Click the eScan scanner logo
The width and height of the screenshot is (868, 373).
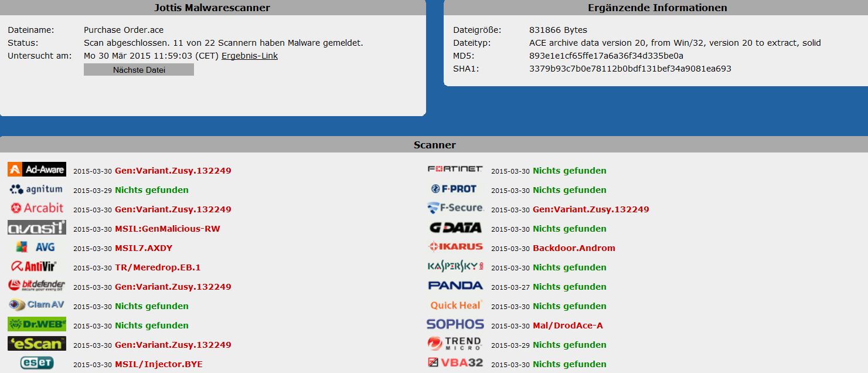coord(37,344)
